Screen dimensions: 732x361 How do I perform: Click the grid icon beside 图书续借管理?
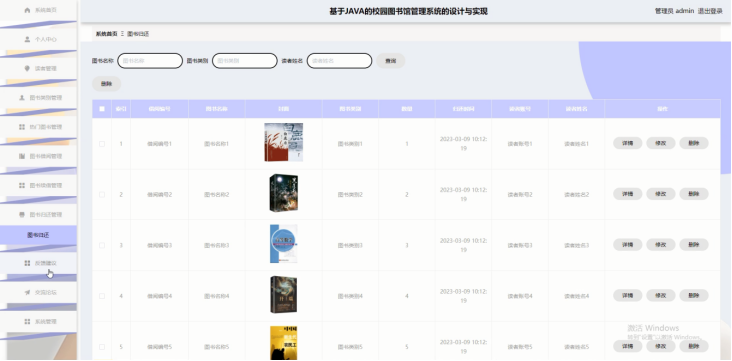pyautogui.click(x=21, y=185)
